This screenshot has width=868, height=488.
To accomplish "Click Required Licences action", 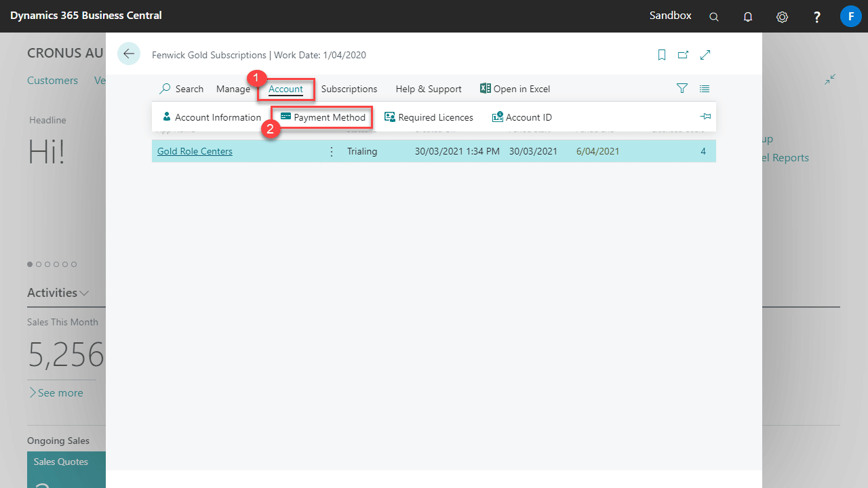I will (429, 117).
